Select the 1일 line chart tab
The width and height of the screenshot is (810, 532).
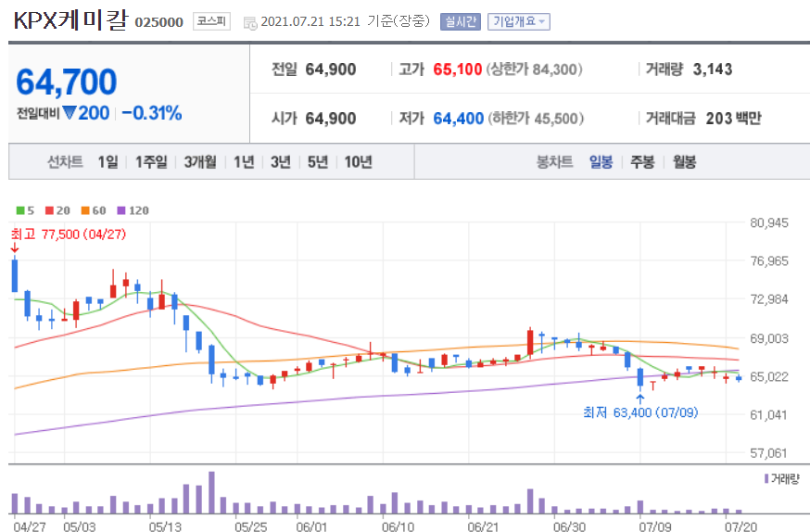click(108, 162)
